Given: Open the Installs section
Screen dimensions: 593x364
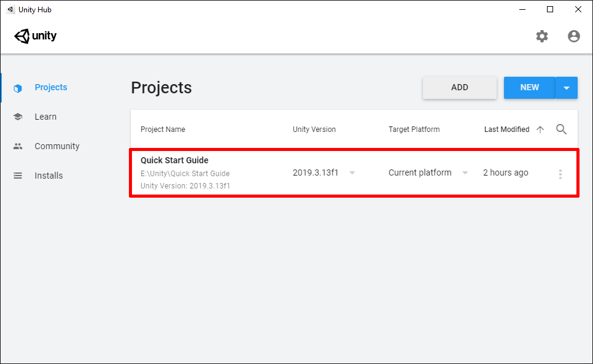Looking at the screenshot, I should 48,176.
